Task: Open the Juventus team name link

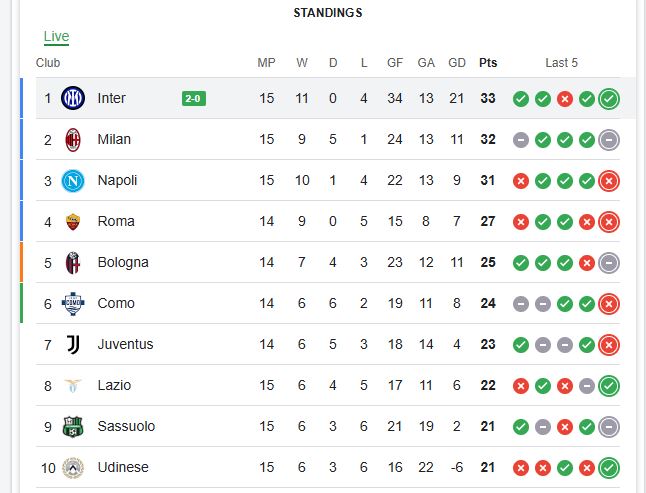Action: click(x=125, y=344)
